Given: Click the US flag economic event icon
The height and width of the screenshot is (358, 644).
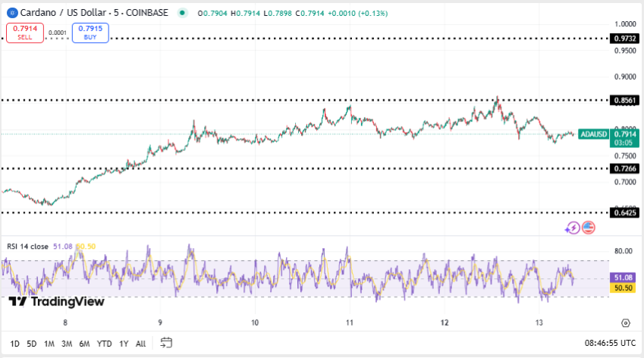Looking at the screenshot, I should pos(589,228).
